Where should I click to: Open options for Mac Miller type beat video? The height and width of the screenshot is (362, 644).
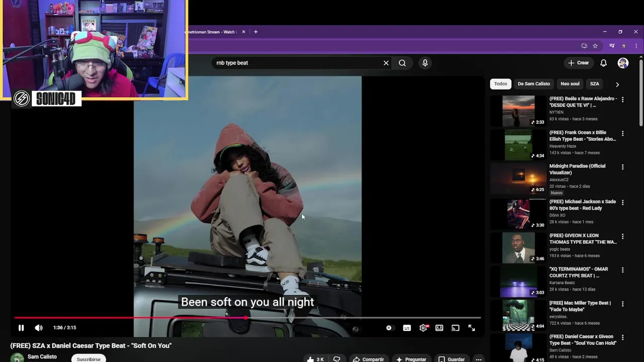[622, 304]
